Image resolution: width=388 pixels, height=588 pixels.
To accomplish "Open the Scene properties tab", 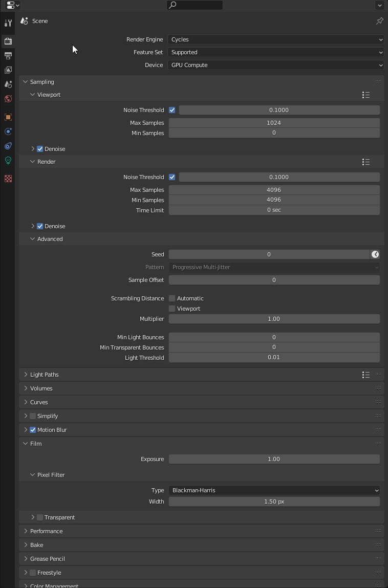I will coord(8,84).
